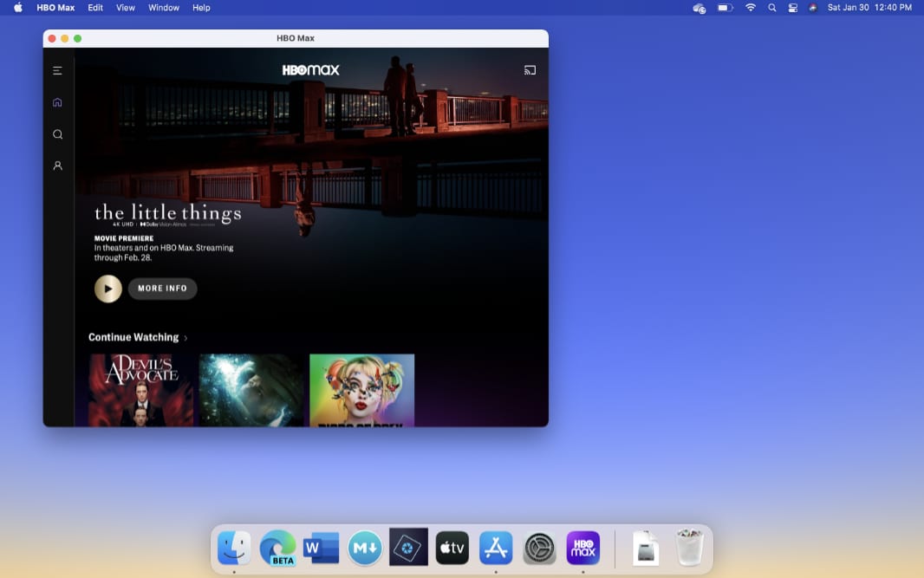Click the Cast to device icon
This screenshot has height=578, width=924.
coord(530,70)
